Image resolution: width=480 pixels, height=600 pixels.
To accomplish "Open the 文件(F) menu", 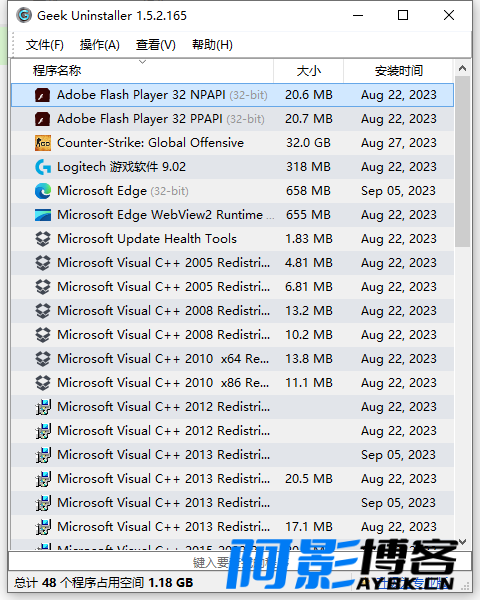I will [x=44, y=45].
